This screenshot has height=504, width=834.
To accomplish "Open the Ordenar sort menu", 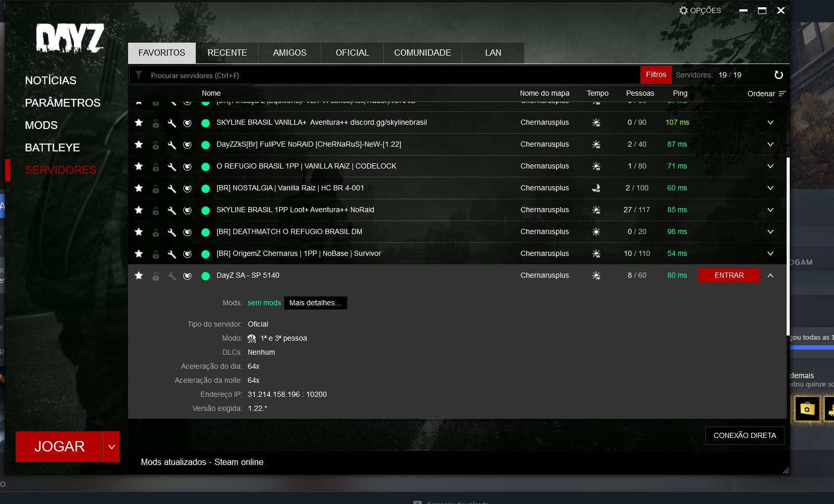I will click(x=766, y=94).
